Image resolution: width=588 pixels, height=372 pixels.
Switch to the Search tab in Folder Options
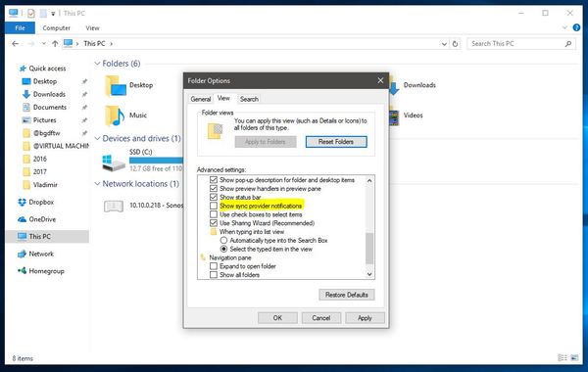249,99
